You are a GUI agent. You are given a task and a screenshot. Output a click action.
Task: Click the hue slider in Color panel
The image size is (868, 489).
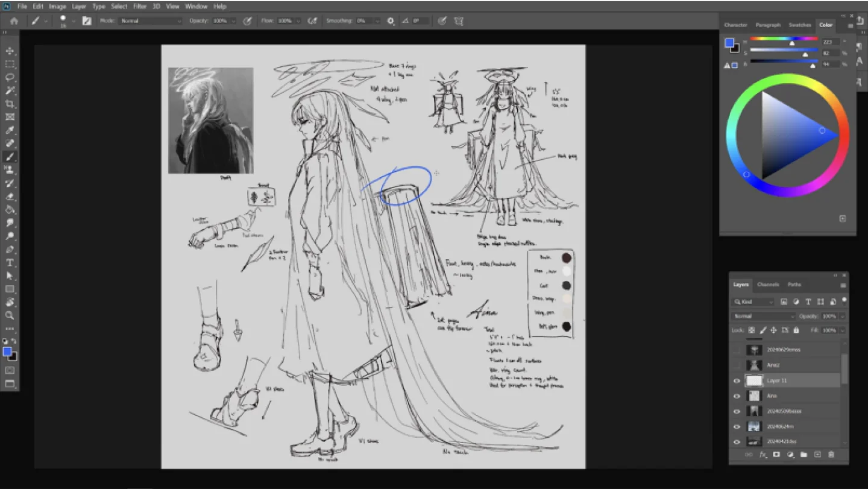coord(784,39)
